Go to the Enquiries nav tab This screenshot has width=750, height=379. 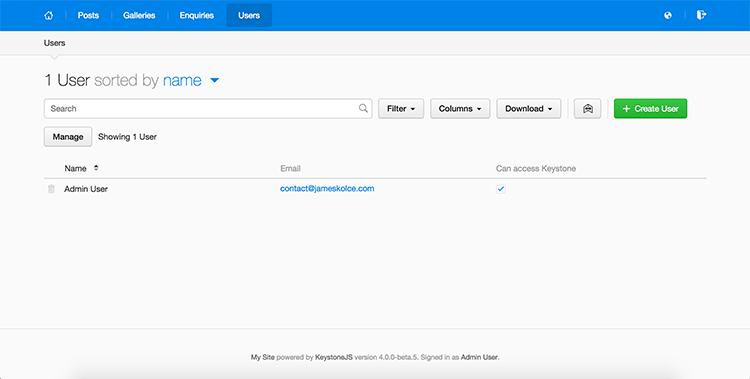click(x=197, y=15)
